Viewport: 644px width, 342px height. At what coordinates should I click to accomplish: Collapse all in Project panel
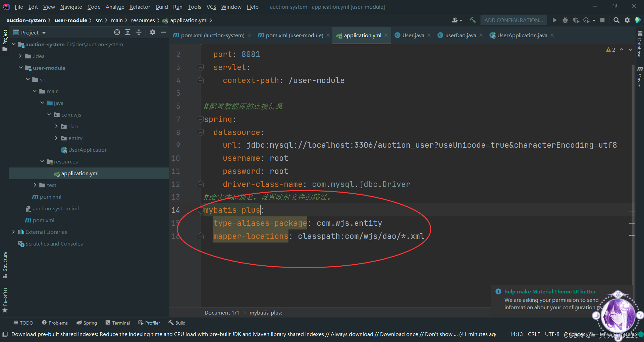point(139,32)
